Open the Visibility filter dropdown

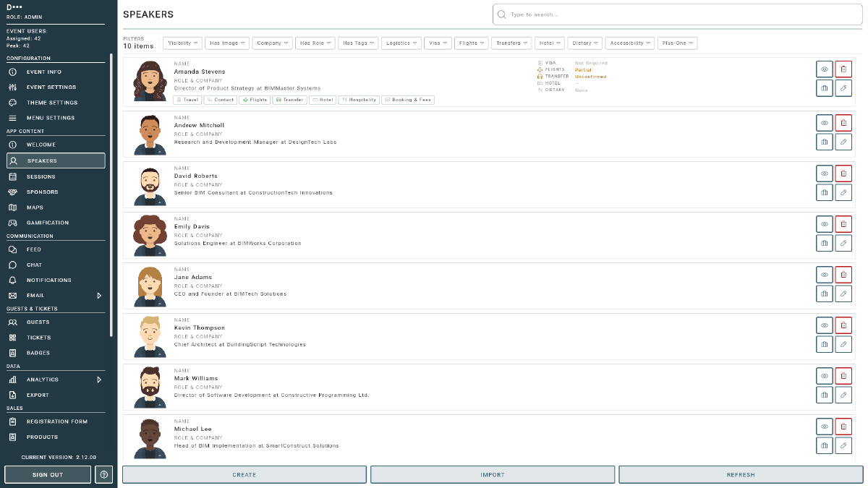point(182,43)
